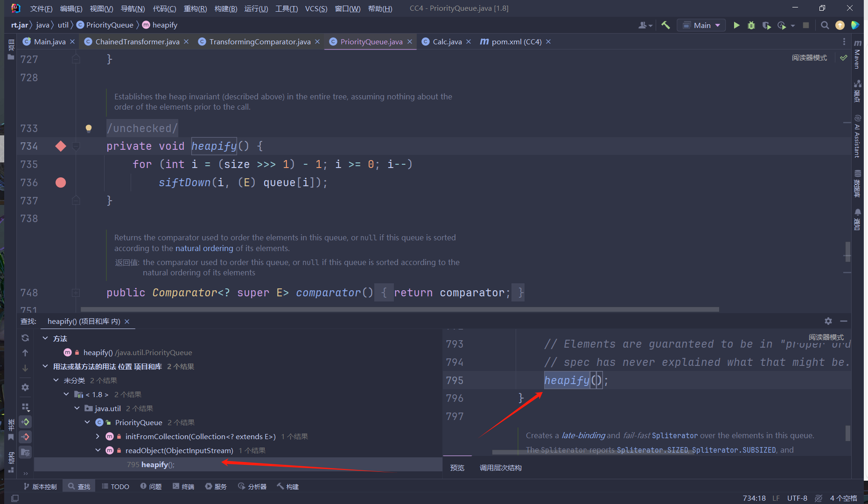Go to next occurrence down arrow

(25, 368)
